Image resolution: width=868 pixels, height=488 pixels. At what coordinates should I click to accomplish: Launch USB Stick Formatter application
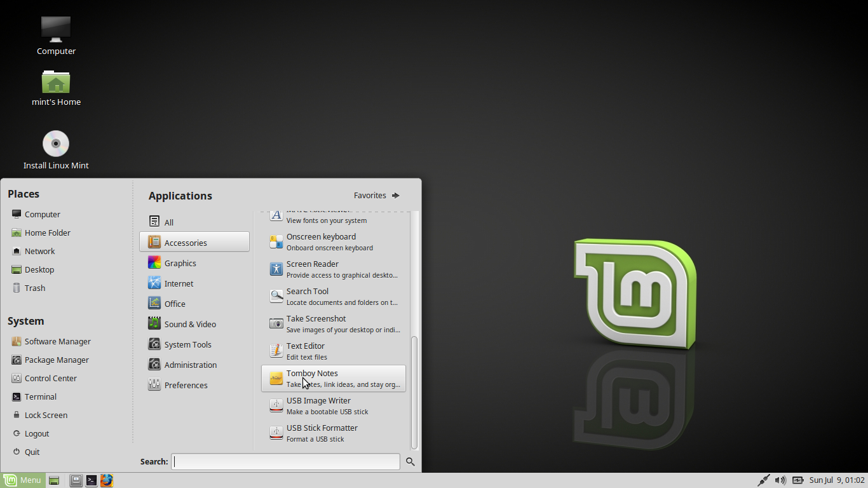click(334, 433)
